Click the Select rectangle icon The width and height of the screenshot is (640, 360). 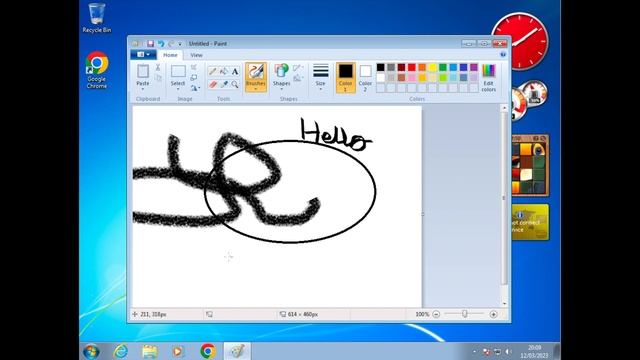178,71
